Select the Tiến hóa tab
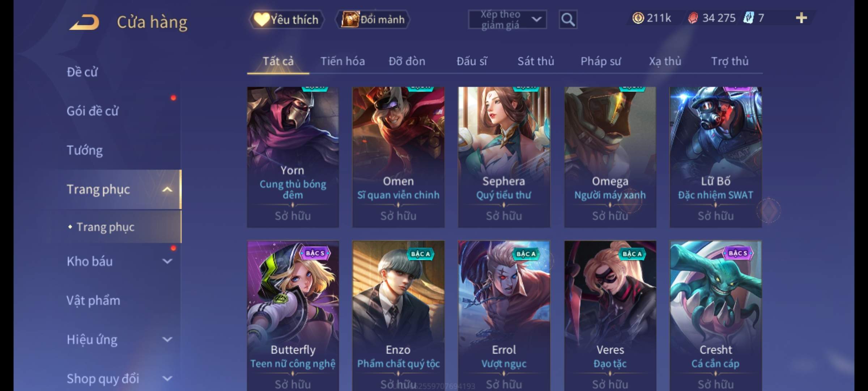The image size is (868, 391). pos(342,61)
